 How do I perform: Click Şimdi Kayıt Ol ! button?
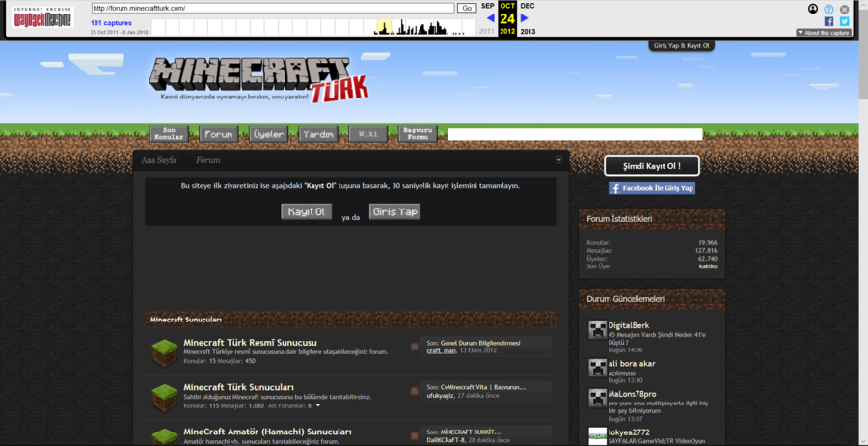tap(652, 166)
